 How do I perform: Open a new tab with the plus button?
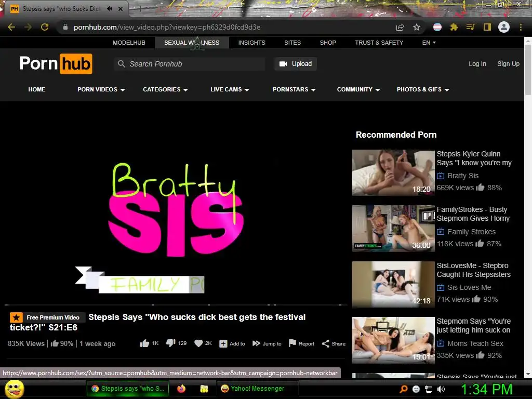tap(140, 9)
